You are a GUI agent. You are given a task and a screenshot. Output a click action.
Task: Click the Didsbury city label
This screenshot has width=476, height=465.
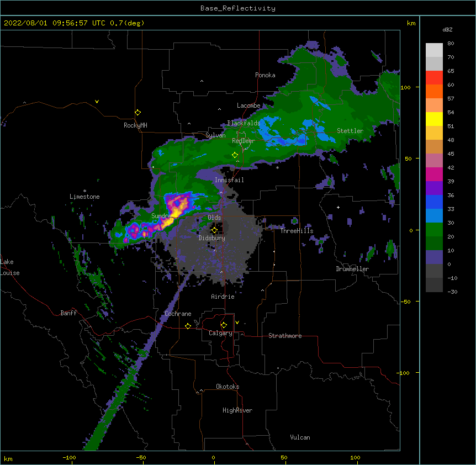coord(212,238)
